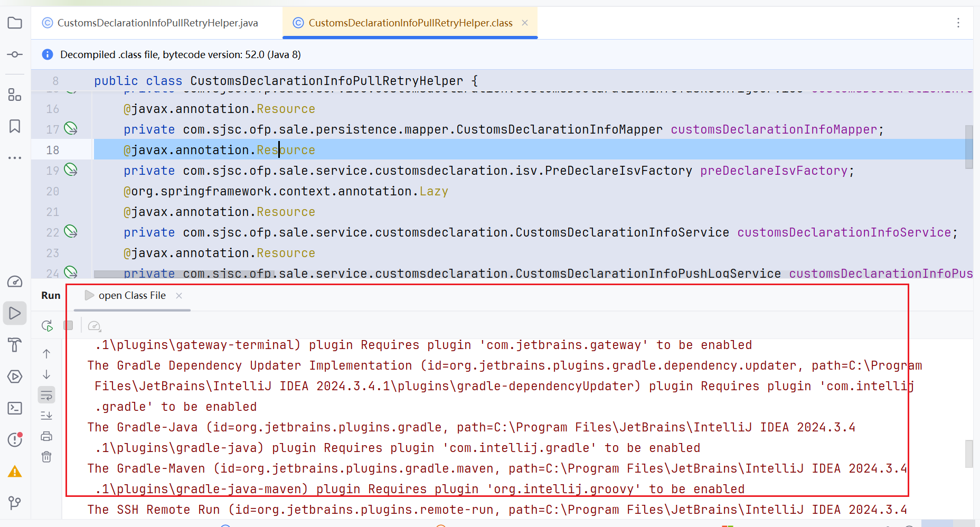Click line number 18 in gutter

point(53,150)
